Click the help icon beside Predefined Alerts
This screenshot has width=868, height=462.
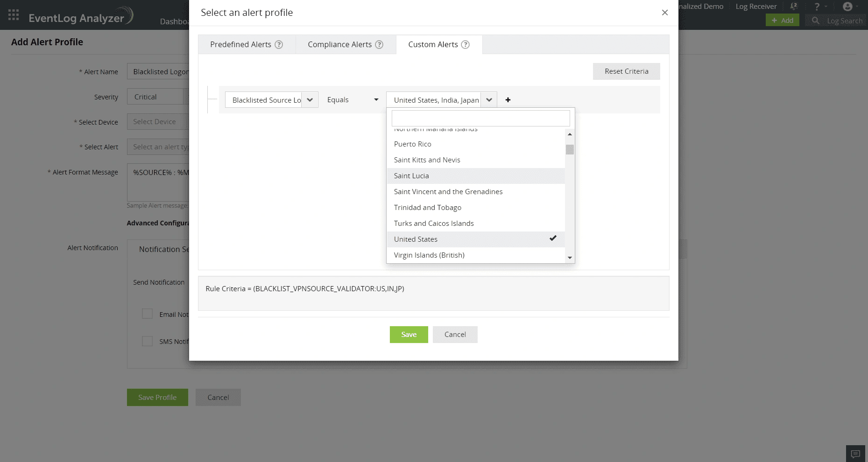[279, 45]
